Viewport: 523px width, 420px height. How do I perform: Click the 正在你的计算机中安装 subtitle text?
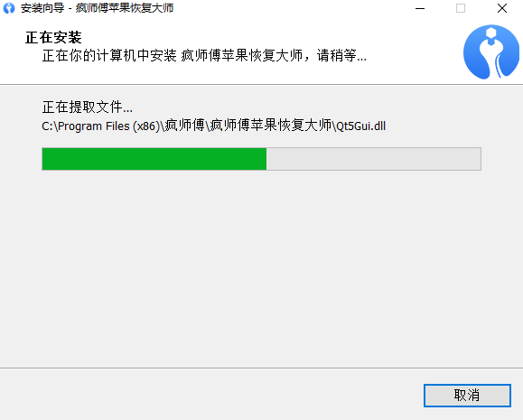pos(109,55)
